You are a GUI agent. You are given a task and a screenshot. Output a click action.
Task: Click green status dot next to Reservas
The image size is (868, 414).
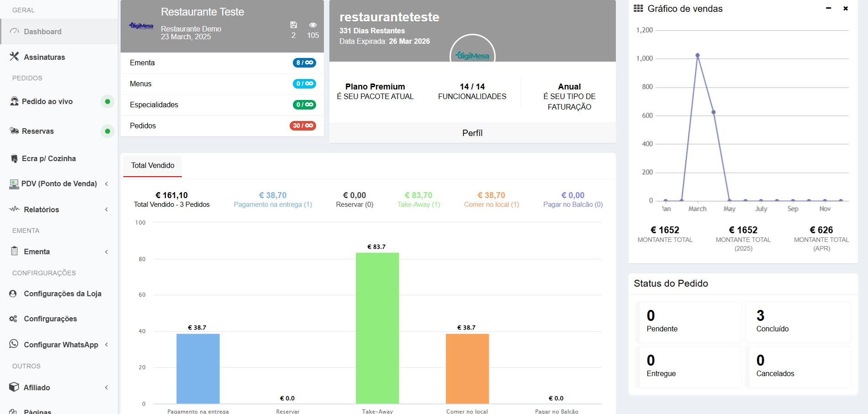pos(107,131)
